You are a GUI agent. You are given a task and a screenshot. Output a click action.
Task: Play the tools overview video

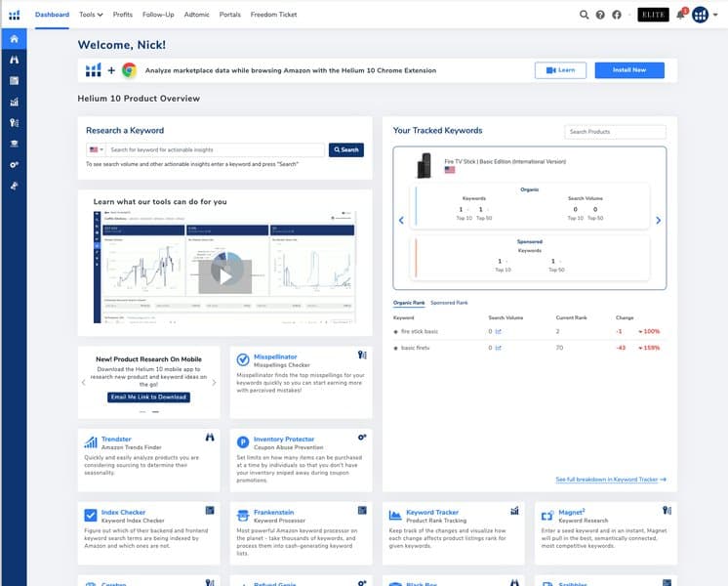point(224,275)
